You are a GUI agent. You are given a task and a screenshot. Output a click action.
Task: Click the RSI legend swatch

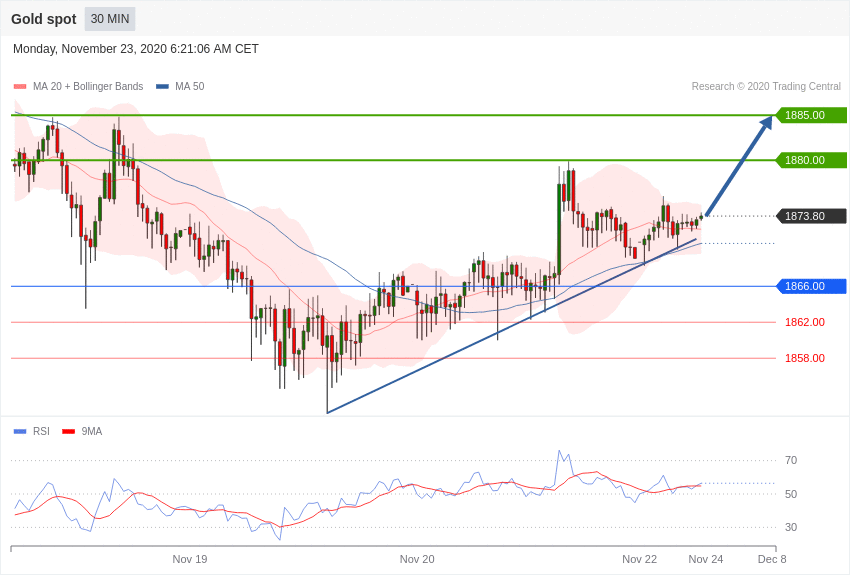coord(20,431)
